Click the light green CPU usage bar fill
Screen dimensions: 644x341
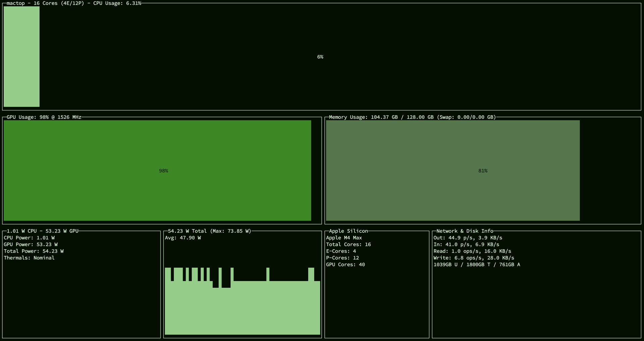point(21,56)
